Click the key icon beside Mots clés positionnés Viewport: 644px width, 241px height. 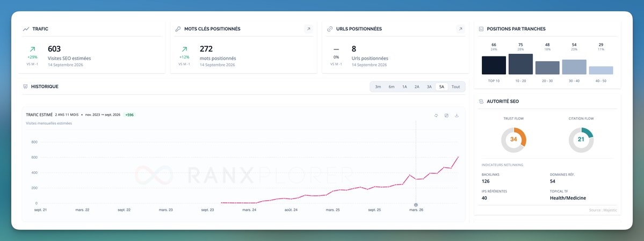pos(178,29)
